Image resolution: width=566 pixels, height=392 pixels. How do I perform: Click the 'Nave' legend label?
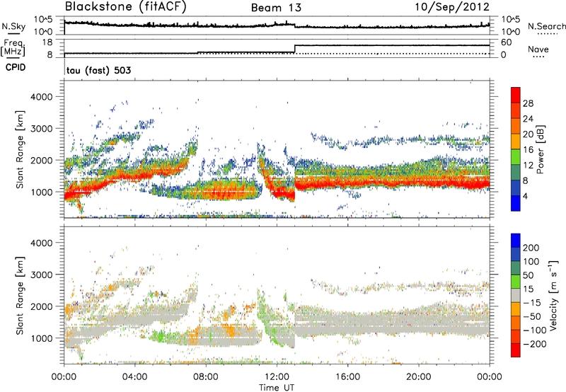tap(538, 49)
